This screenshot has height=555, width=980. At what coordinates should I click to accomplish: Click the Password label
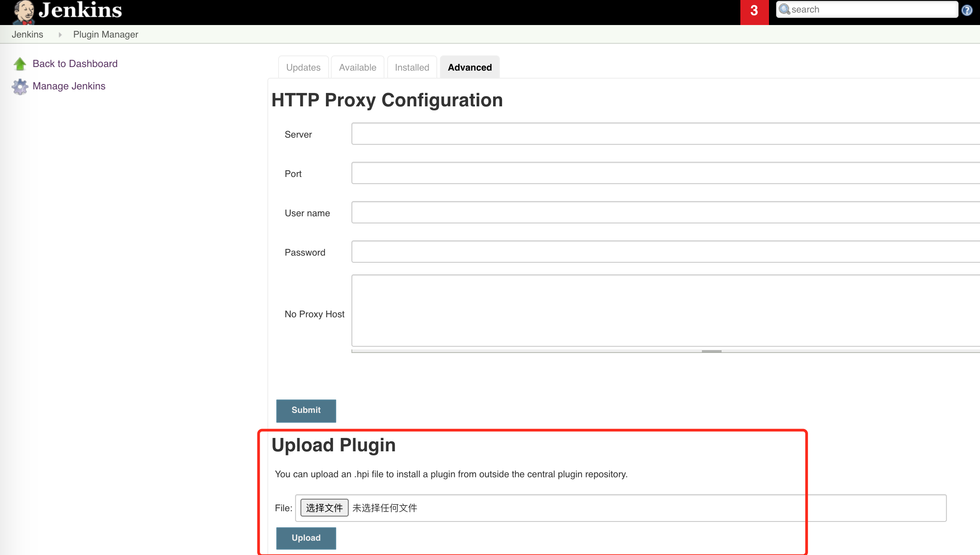click(305, 252)
